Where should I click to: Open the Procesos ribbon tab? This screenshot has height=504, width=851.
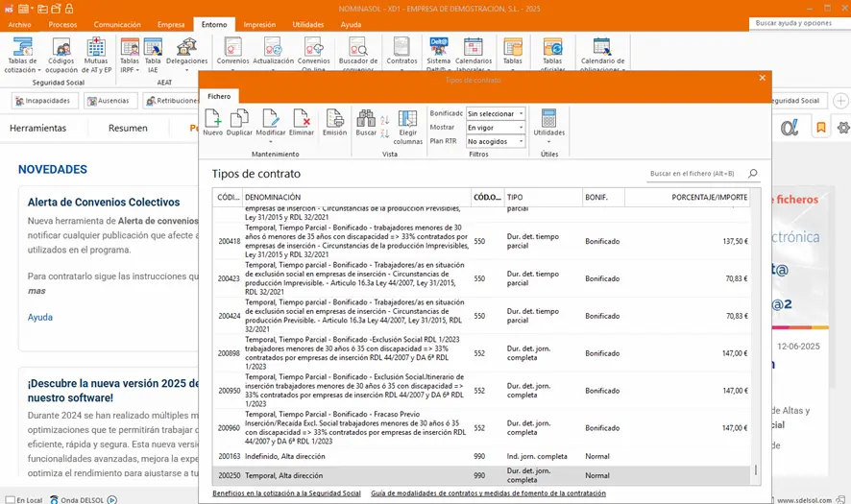pyautogui.click(x=62, y=24)
